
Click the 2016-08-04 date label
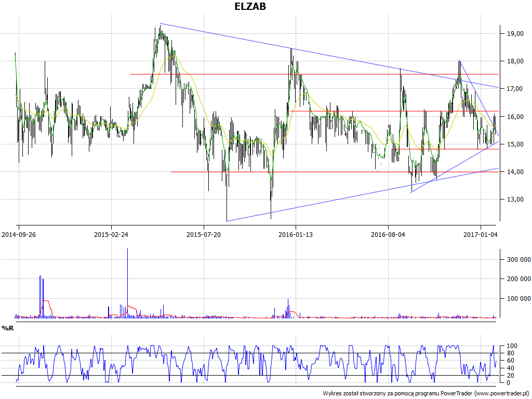(x=388, y=234)
